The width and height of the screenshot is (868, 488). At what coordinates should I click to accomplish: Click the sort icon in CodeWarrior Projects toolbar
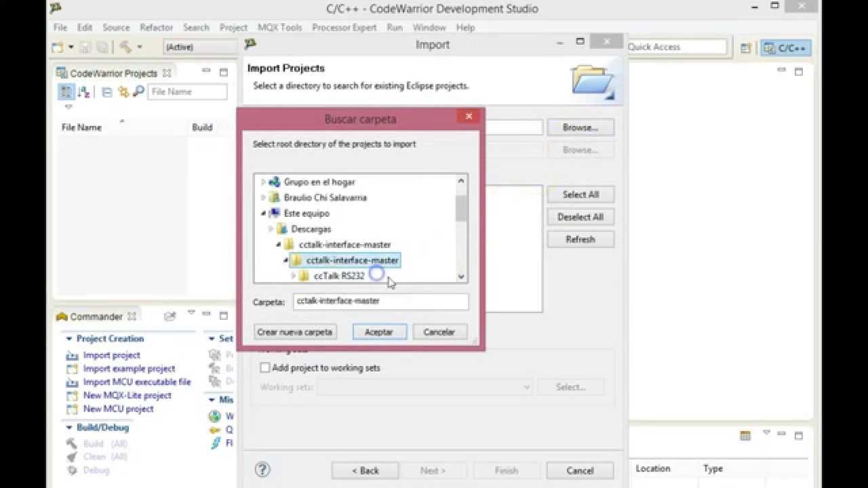coord(83,91)
